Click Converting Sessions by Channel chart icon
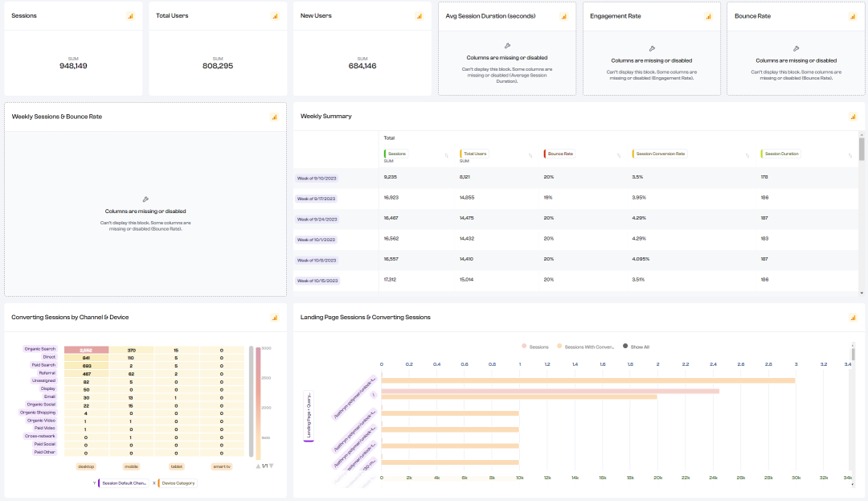 click(x=274, y=318)
